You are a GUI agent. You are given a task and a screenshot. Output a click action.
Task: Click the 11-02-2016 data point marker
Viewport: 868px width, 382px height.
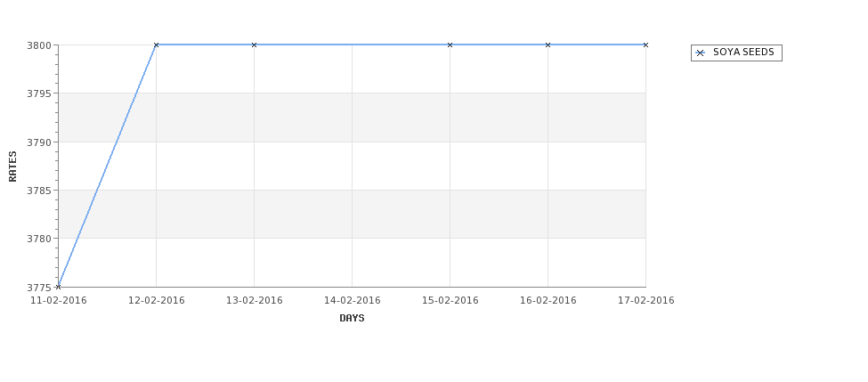click(58, 287)
